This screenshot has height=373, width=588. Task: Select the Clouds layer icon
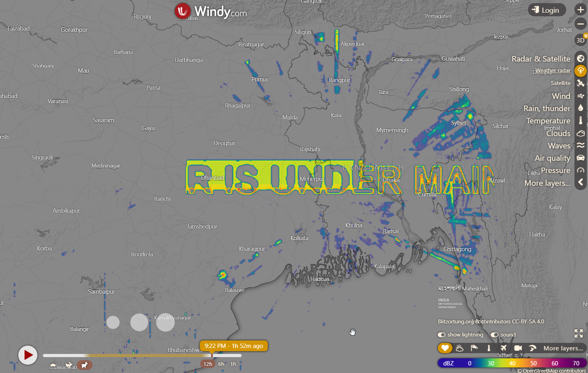point(580,133)
